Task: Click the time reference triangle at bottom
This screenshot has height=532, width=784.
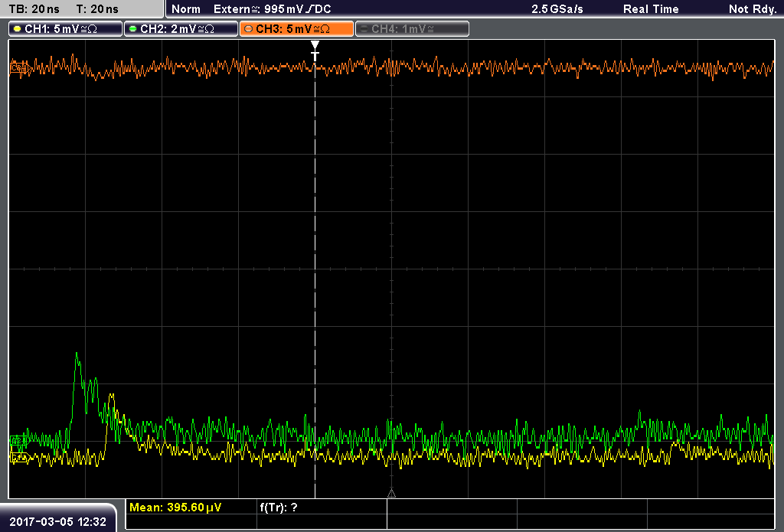Action: pyautogui.click(x=391, y=494)
